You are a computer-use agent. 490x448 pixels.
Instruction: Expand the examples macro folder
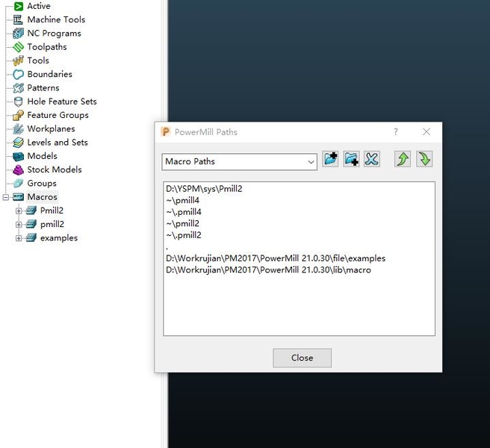19,238
